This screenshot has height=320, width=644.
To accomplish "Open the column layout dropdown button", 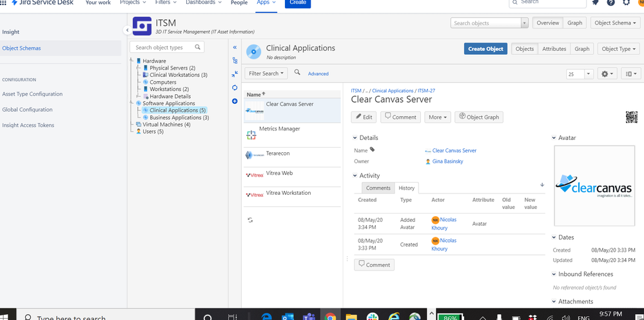I will [631, 74].
